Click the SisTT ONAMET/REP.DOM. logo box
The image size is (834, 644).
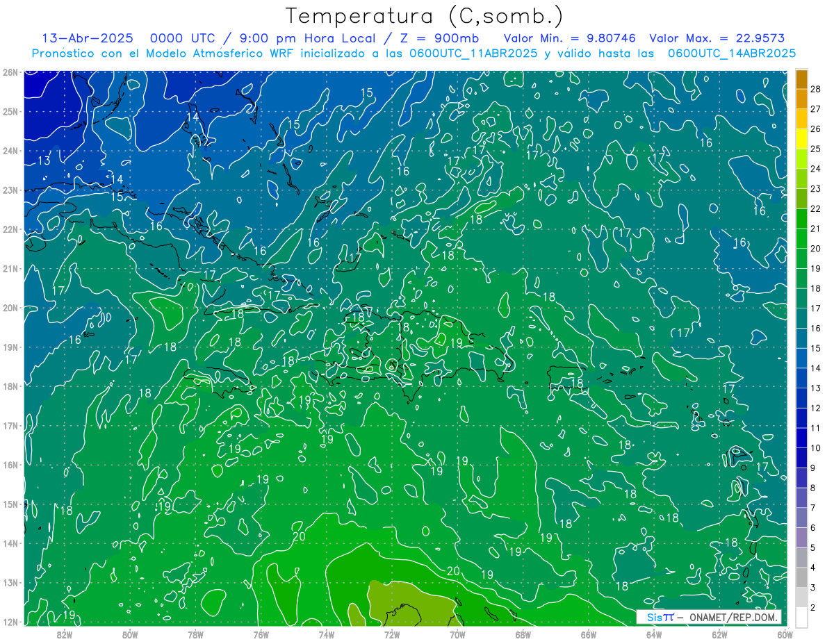click(709, 617)
